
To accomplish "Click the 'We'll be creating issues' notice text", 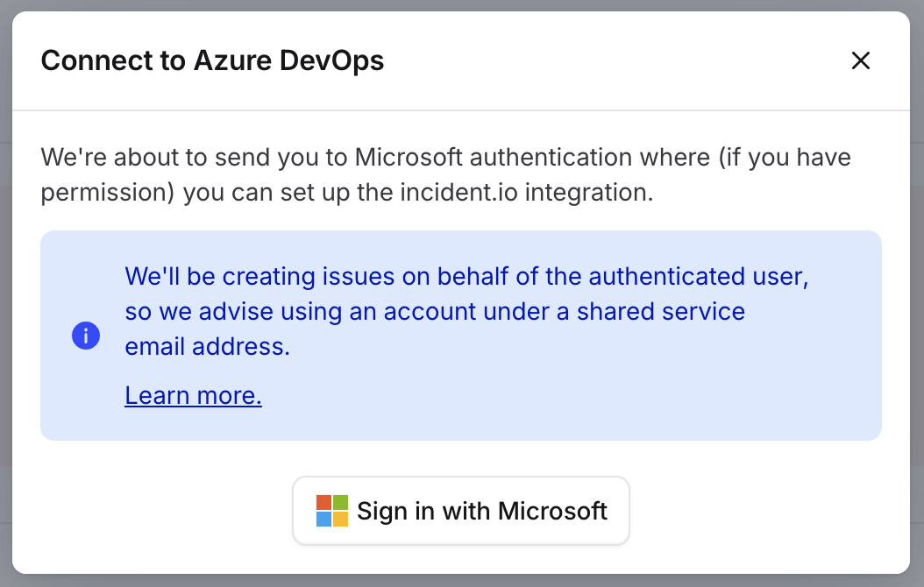I will pos(466,311).
